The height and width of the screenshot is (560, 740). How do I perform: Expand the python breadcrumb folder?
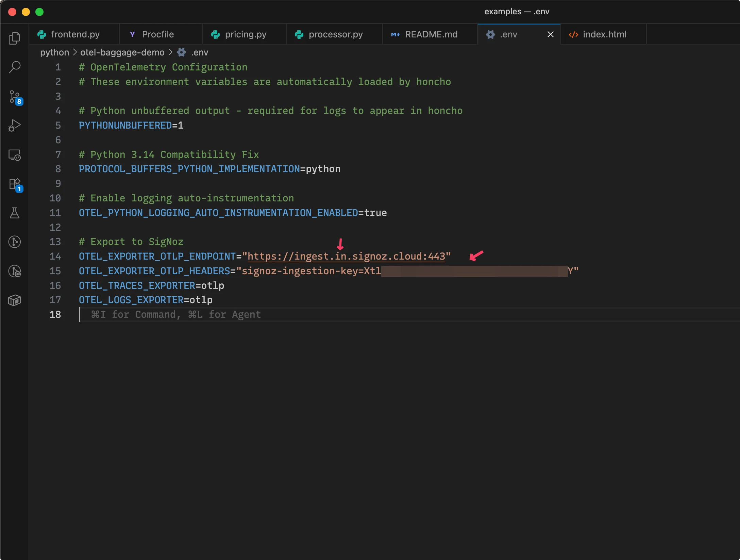pyautogui.click(x=54, y=52)
